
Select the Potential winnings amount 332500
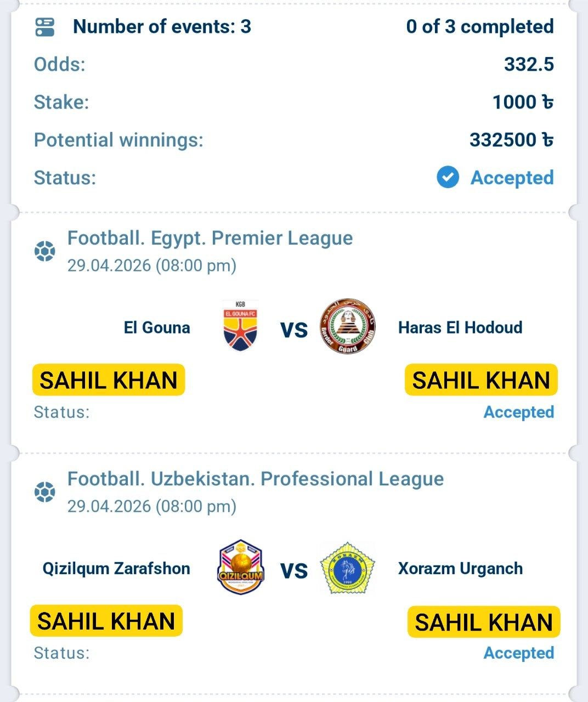(x=511, y=140)
